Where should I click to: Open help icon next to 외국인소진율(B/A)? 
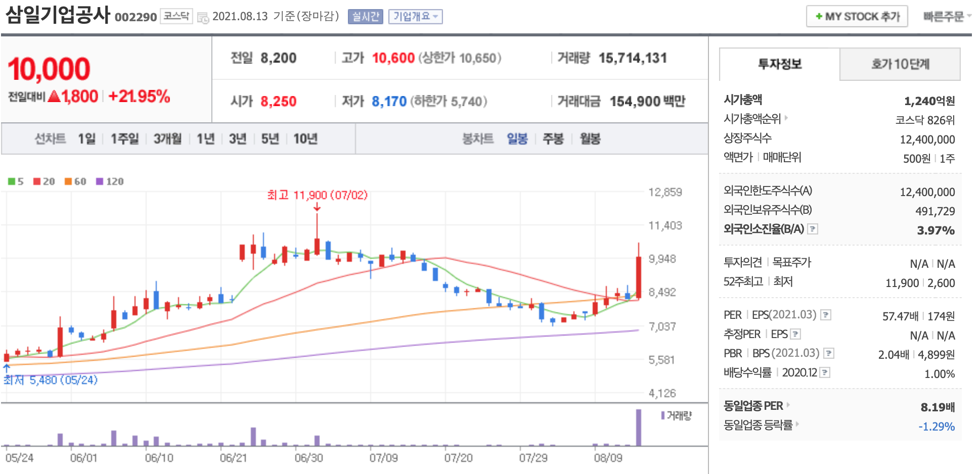click(813, 229)
